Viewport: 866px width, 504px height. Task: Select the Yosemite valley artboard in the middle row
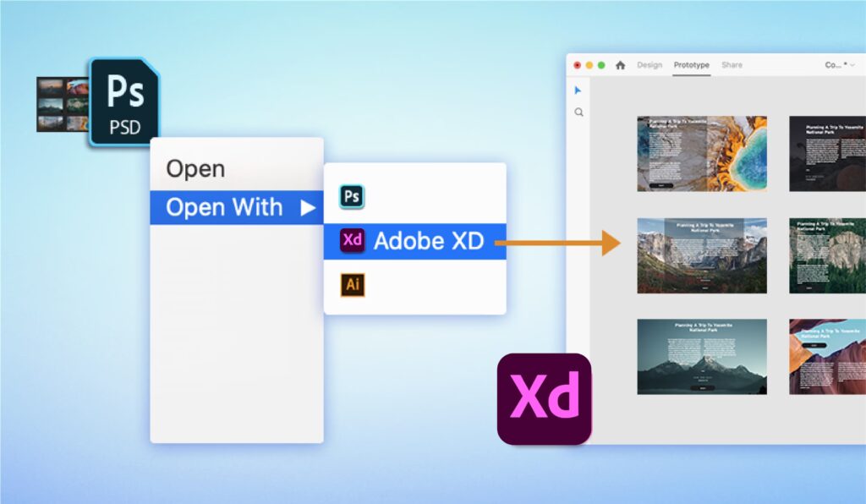(x=702, y=255)
